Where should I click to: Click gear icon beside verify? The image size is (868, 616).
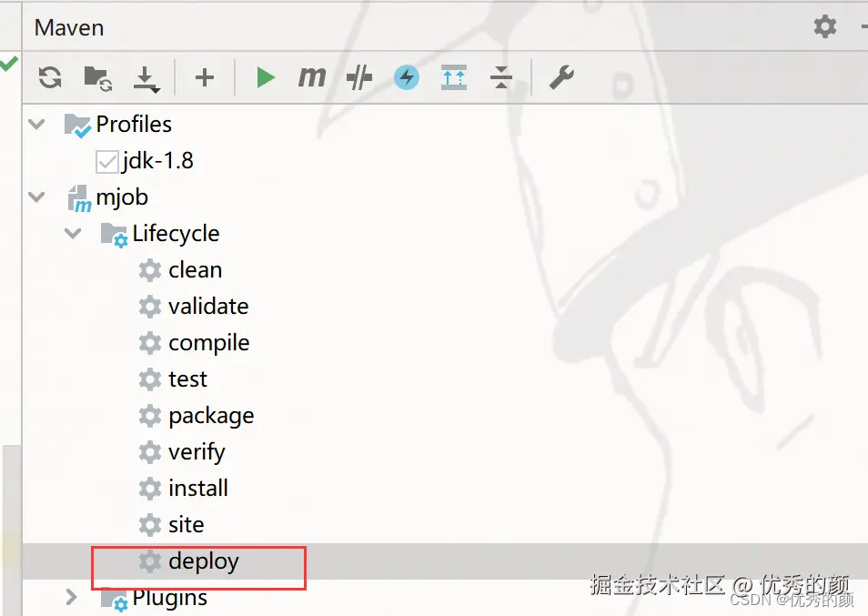[x=150, y=452]
